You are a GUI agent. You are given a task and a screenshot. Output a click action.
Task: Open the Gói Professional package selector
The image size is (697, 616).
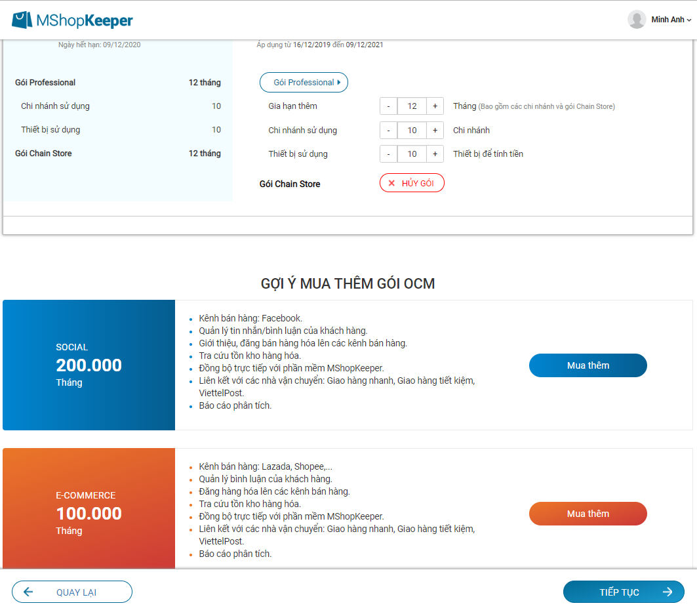pyautogui.click(x=304, y=82)
